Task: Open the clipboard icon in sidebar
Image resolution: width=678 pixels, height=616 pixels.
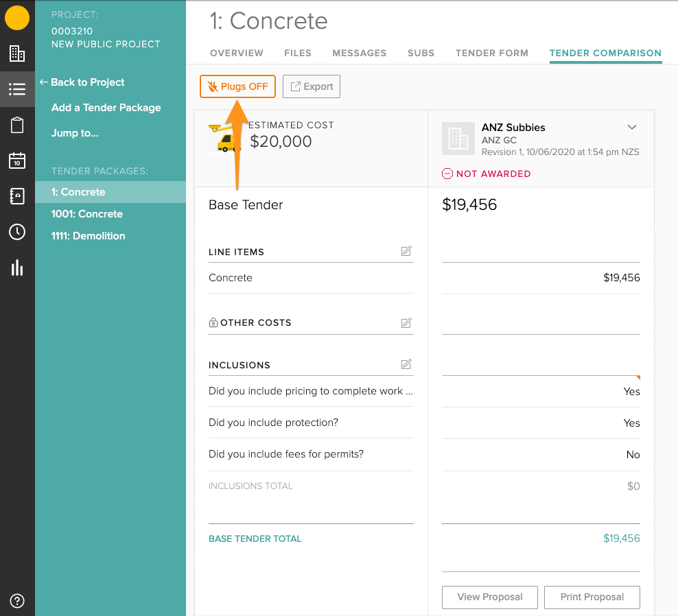Action: click(x=17, y=125)
